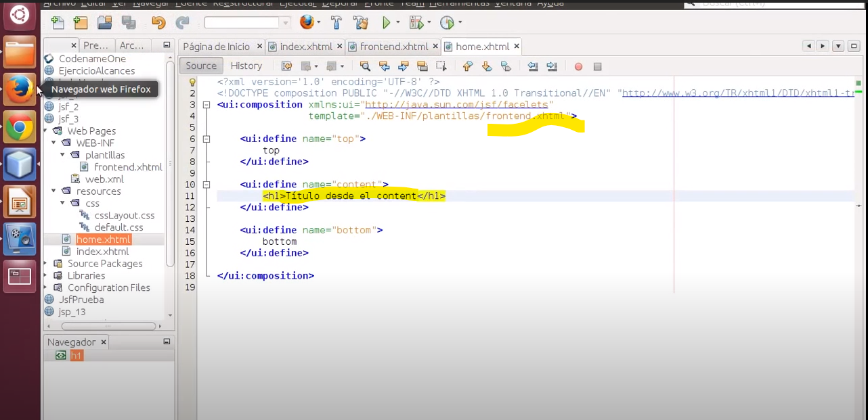The image size is (868, 420).
Task: Click the w3.org DTD URL link
Action: (738, 93)
